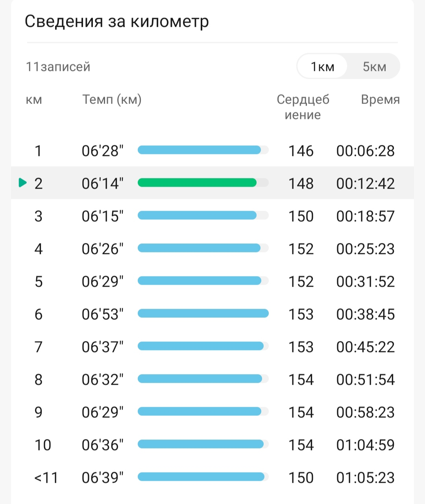The height and width of the screenshot is (504, 425).
Task: Select heart rate 152 in kilometer 4 row
Action: click(301, 249)
